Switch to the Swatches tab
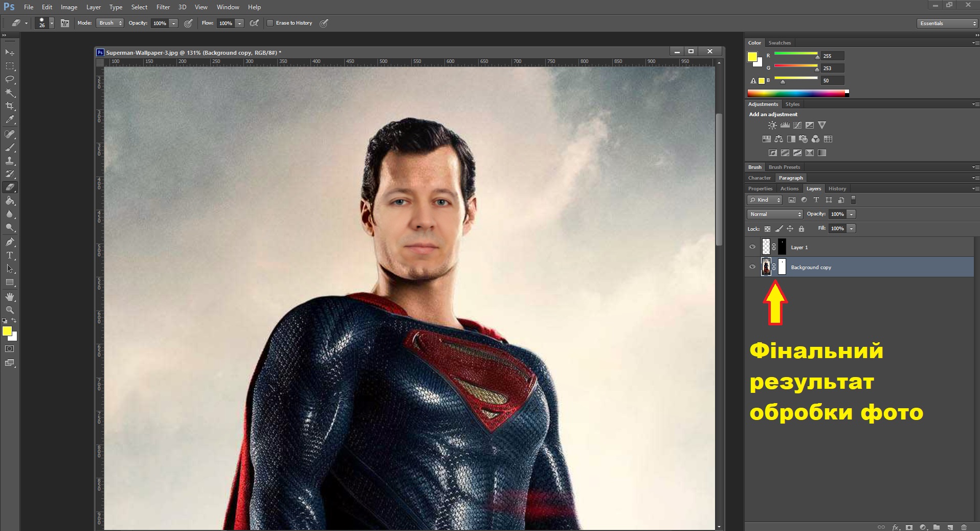This screenshot has width=980, height=531. pos(779,43)
